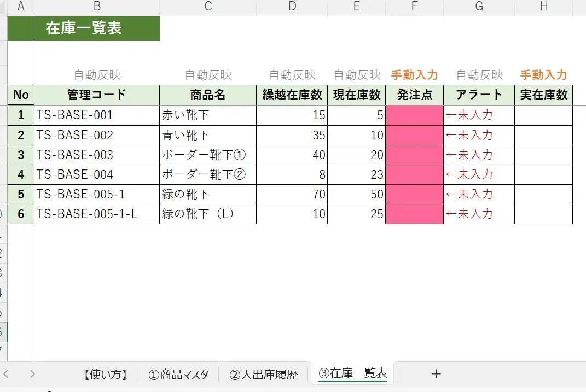Select column C header

pos(208,7)
